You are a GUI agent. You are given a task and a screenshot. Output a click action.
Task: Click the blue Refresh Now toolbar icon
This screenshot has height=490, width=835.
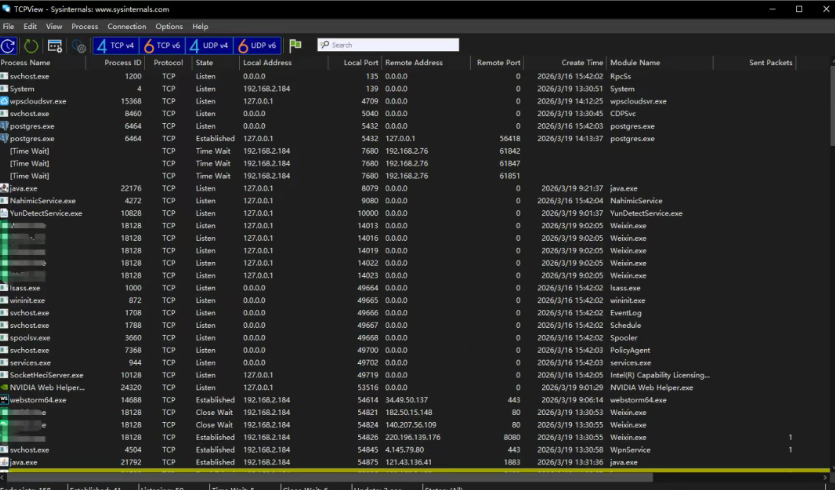[9, 45]
